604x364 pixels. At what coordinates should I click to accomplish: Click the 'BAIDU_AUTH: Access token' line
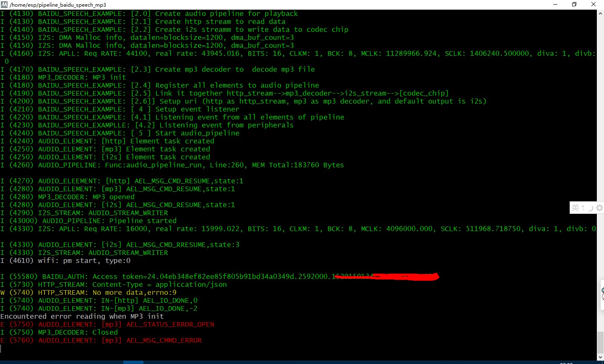coord(219,276)
